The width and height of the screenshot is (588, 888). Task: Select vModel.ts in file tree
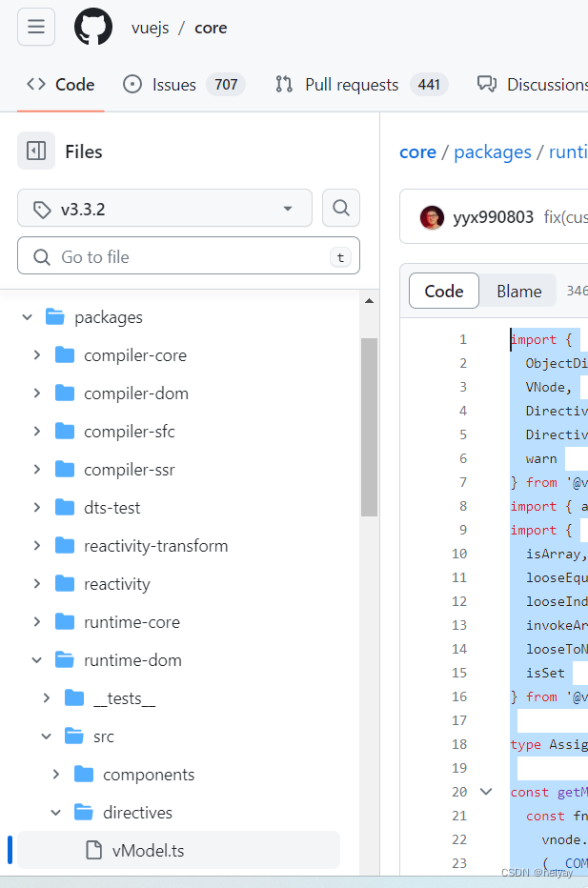tap(178, 850)
